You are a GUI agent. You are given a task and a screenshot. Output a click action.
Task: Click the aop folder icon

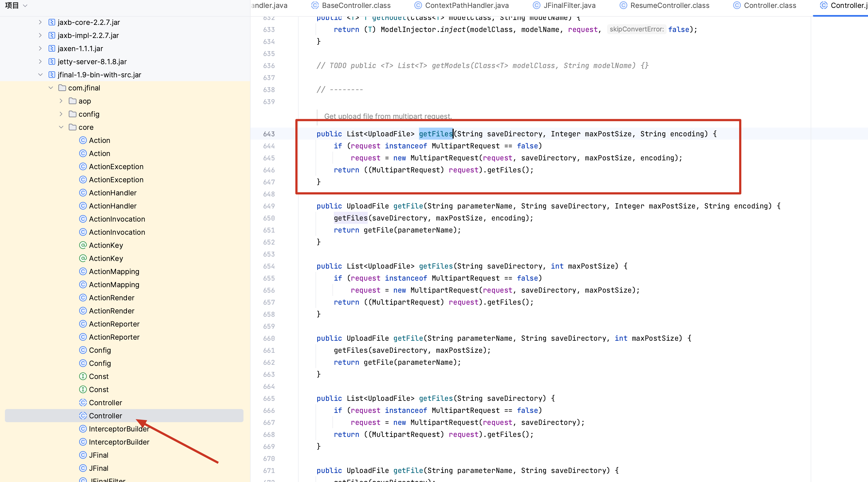click(x=72, y=101)
